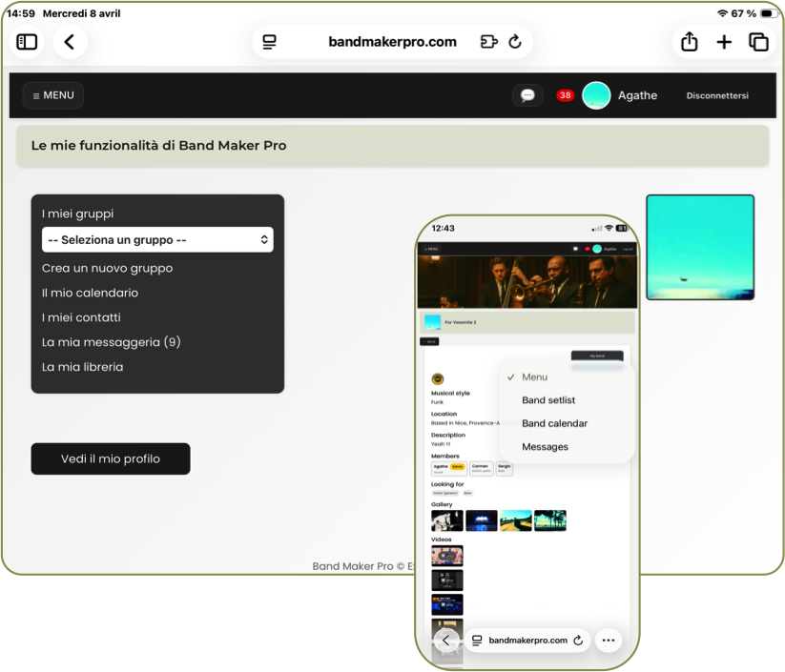The width and height of the screenshot is (785, 672).
Task: Expand the 'Seleziona un gruppo' dropdown
Action: (x=157, y=239)
